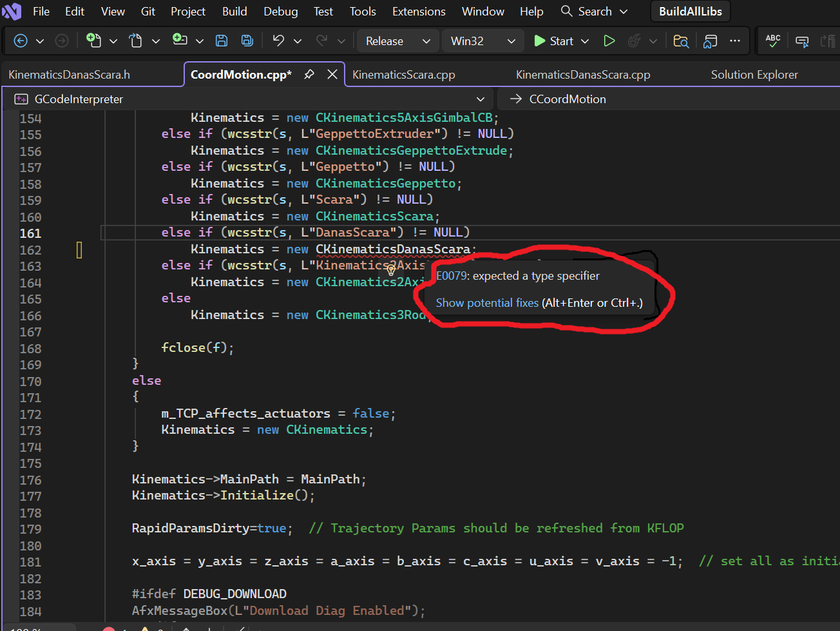Image resolution: width=840 pixels, height=631 pixels.
Task: Expand the Start button dropdown arrow
Action: [585, 41]
